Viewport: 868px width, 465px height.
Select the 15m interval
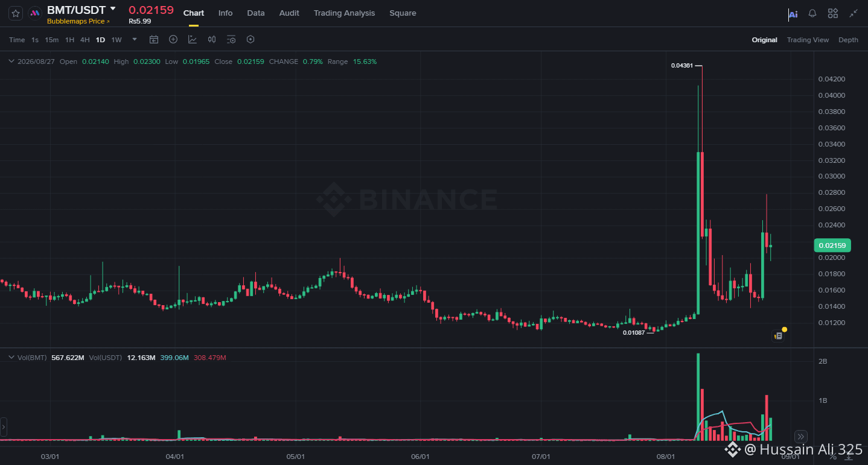pyautogui.click(x=52, y=40)
